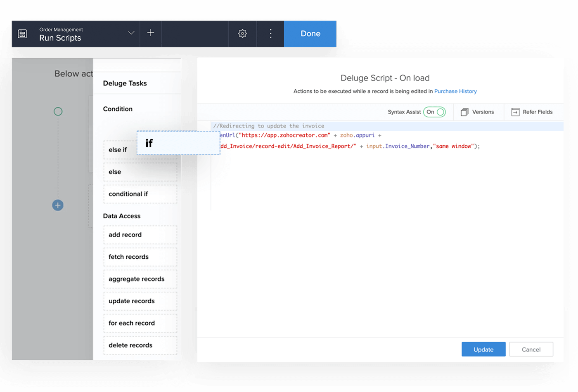The width and height of the screenshot is (578, 392).
Task: Click the Cancel button
Action: [531, 349]
